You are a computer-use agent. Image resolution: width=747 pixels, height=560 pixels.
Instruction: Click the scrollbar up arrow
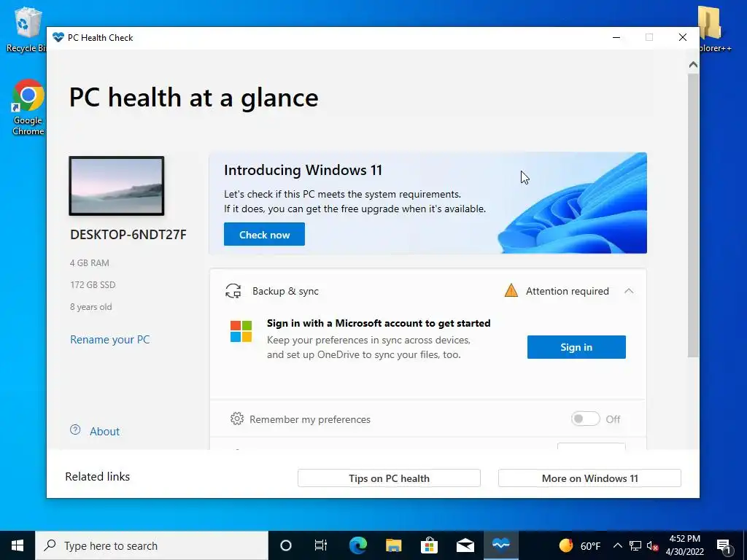[693, 64]
